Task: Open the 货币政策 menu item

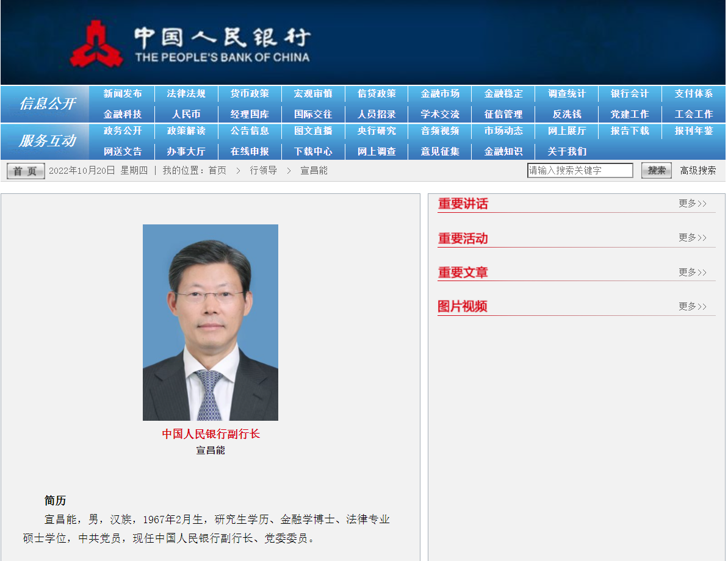Action: (250, 94)
